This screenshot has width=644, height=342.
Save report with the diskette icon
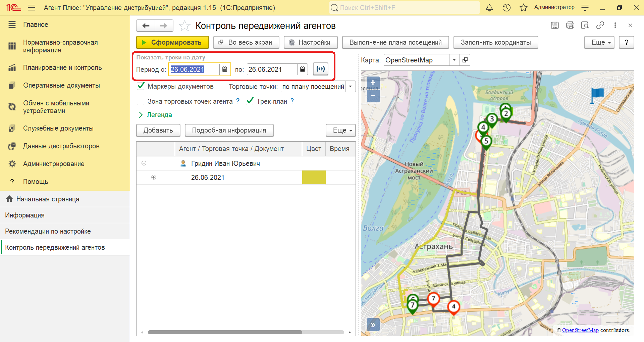[555, 25]
